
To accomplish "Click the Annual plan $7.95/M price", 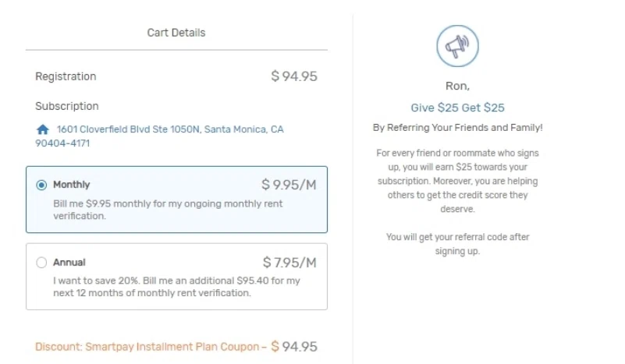I will (x=289, y=263).
